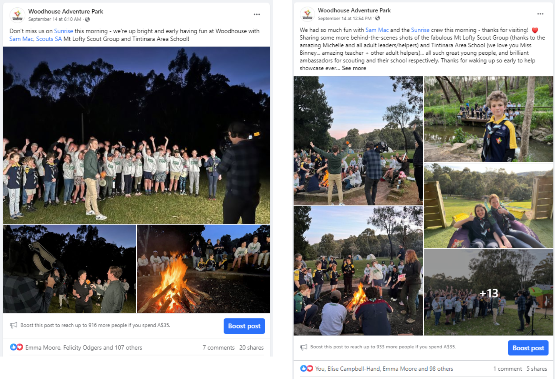The width and height of the screenshot is (555, 392).
Task: View the 20 shares on the left post
Action: (x=251, y=347)
